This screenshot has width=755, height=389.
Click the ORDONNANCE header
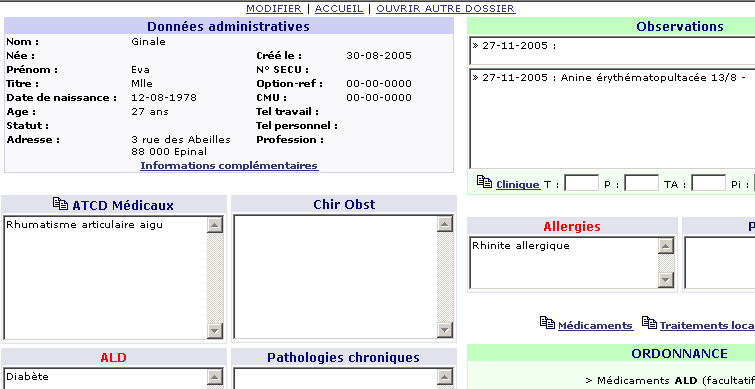[x=679, y=353]
